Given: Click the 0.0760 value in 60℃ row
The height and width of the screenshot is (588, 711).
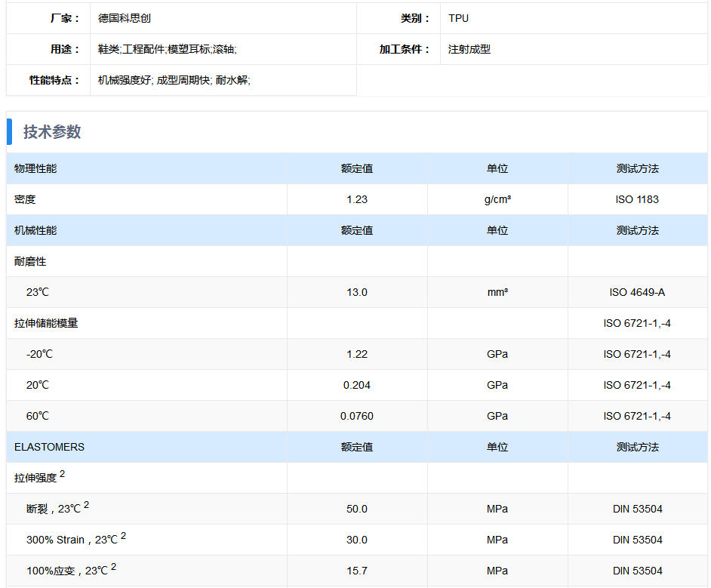Looking at the screenshot, I should click(x=357, y=416).
